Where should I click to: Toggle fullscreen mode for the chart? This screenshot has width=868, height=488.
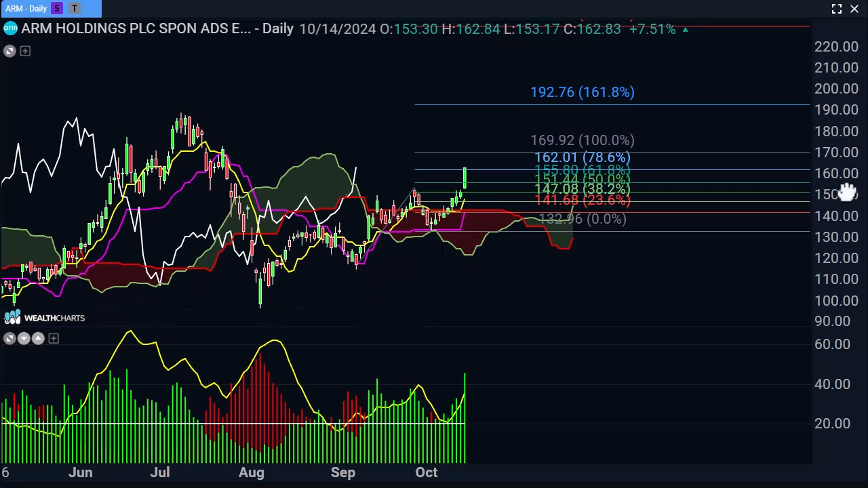pyautogui.click(x=837, y=9)
